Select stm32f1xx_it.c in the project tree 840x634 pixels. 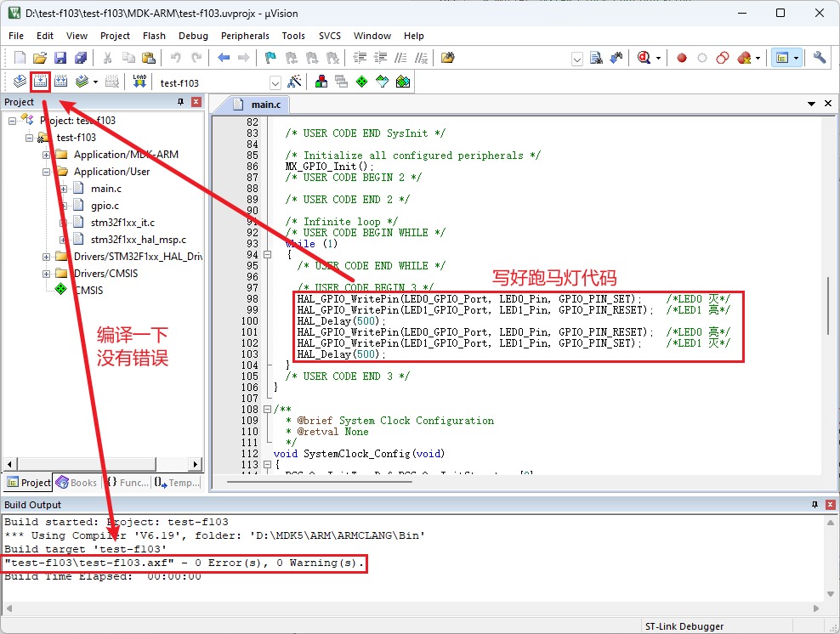(122, 223)
